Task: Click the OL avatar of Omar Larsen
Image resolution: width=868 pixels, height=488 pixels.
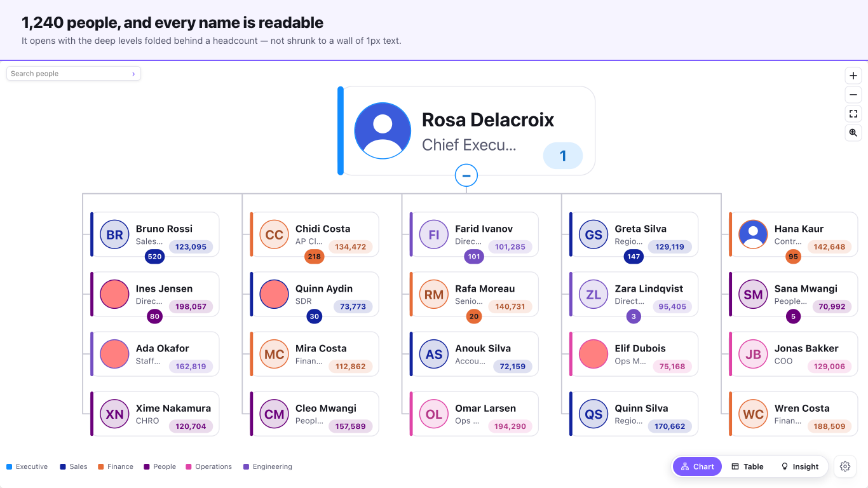Action: (x=434, y=414)
